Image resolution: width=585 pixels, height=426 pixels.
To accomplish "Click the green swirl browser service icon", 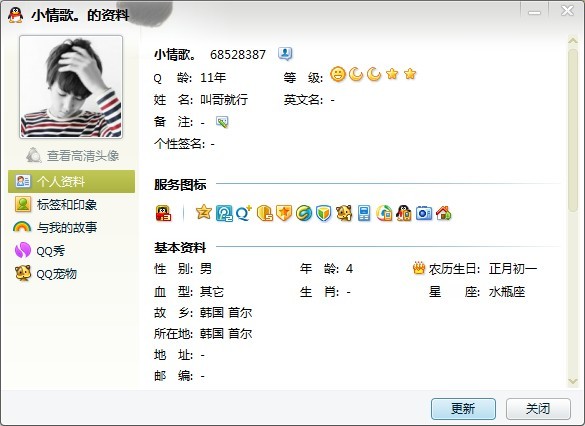I will (x=304, y=213).
